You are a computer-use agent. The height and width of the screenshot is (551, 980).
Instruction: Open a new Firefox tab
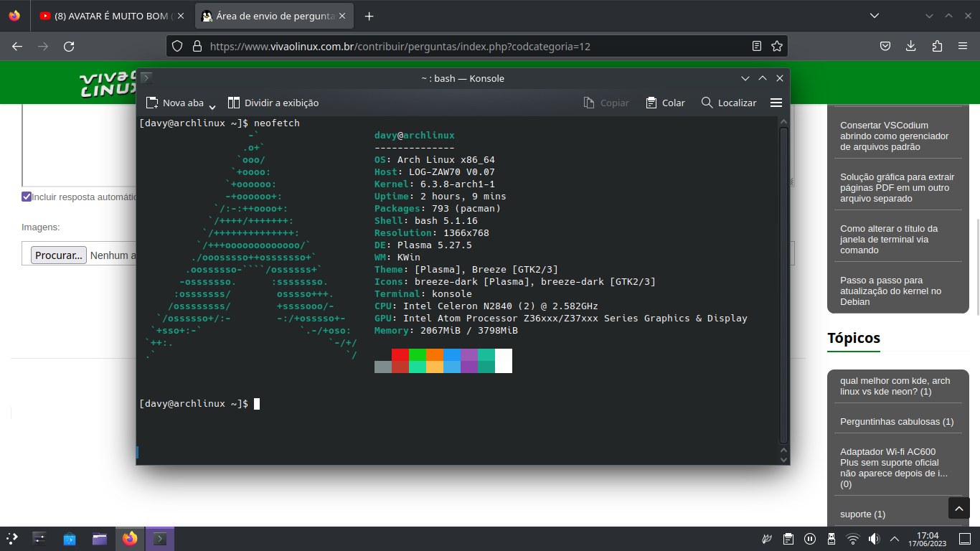point(369,16)
